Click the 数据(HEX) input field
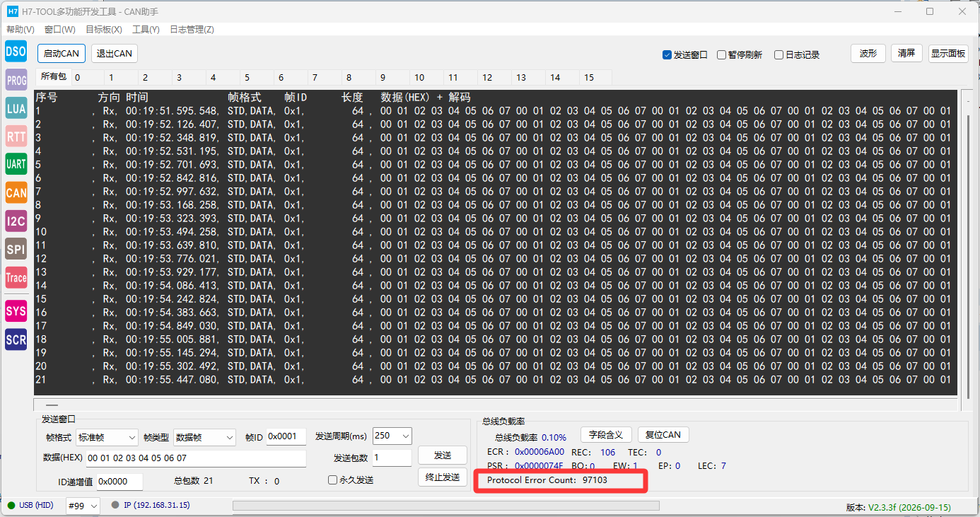 [x=196, y=458]
